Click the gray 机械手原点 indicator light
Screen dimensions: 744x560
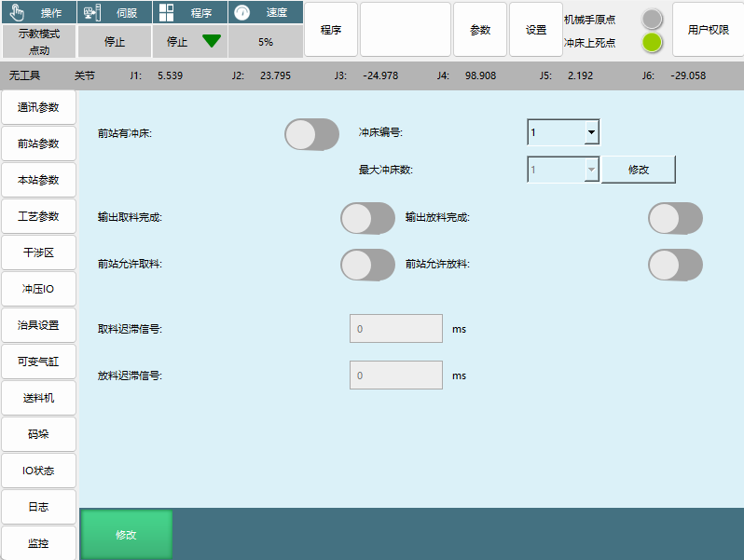point(652,19)
